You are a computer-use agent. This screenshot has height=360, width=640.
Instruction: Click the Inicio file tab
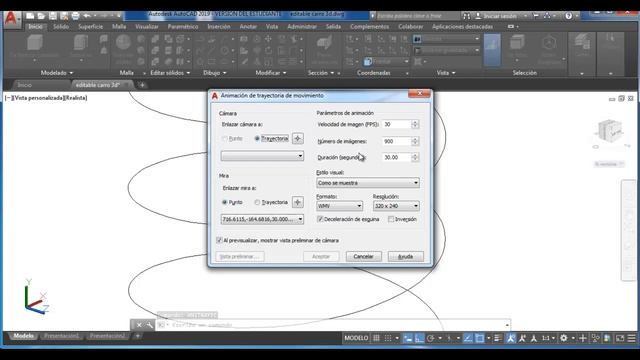point(24,85)
